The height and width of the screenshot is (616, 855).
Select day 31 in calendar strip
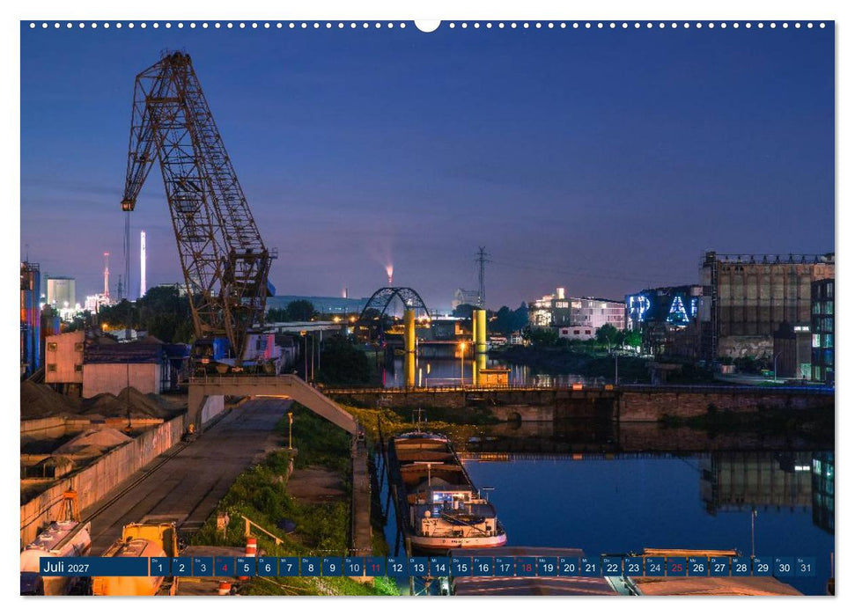tap(806, 567)
